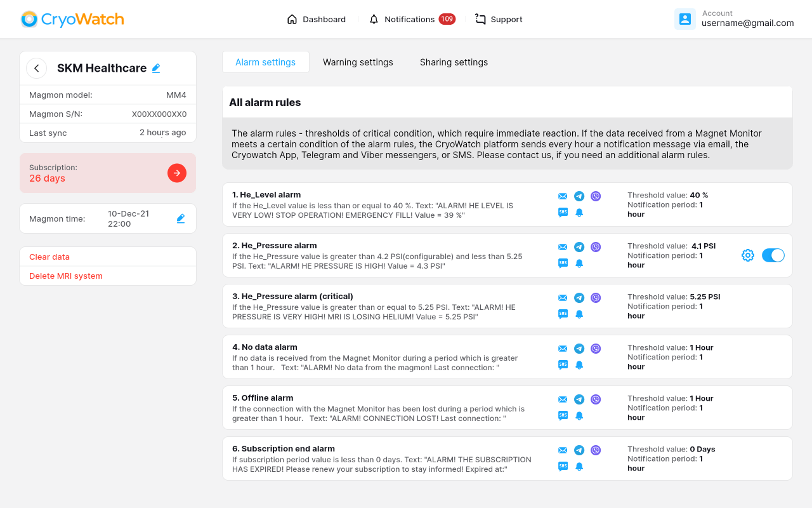
Task: Click threshold value '4.1 PSI'
Action: (704, 246)
